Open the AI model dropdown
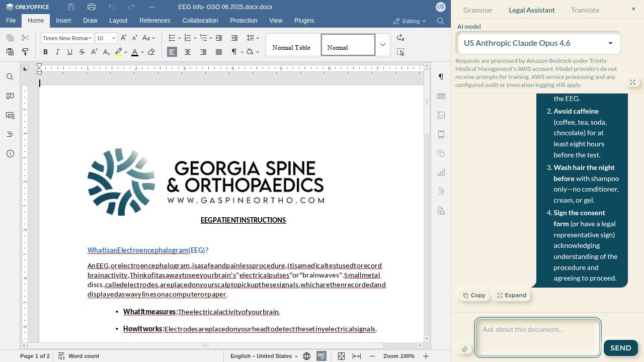Screen dimensions: 644x362 [538, 43]
